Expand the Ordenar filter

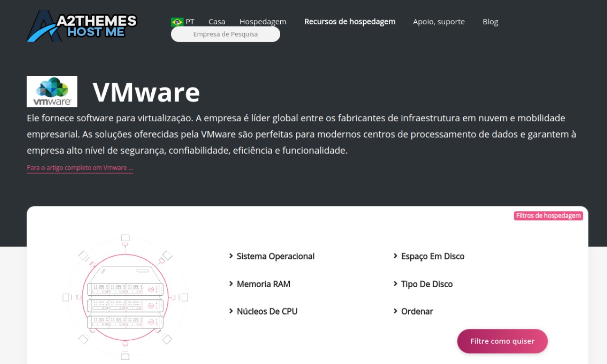pyautogui.click(x=413, y=311)
